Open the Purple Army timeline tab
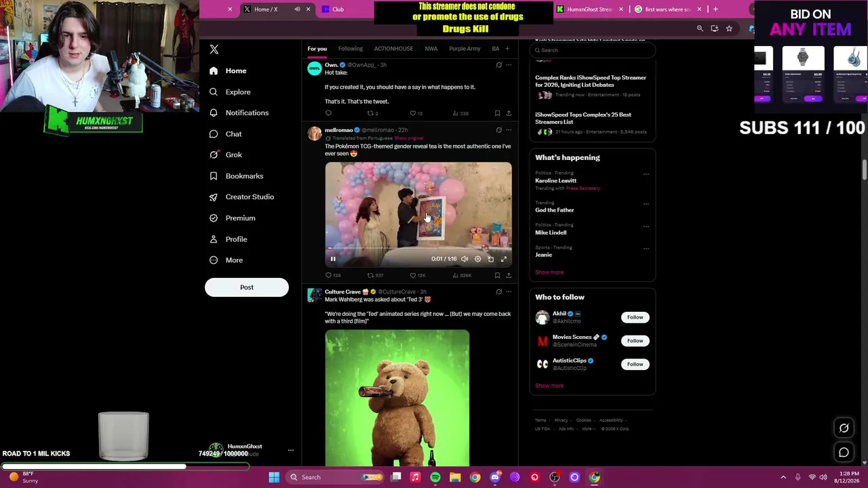 pos(465,49)
